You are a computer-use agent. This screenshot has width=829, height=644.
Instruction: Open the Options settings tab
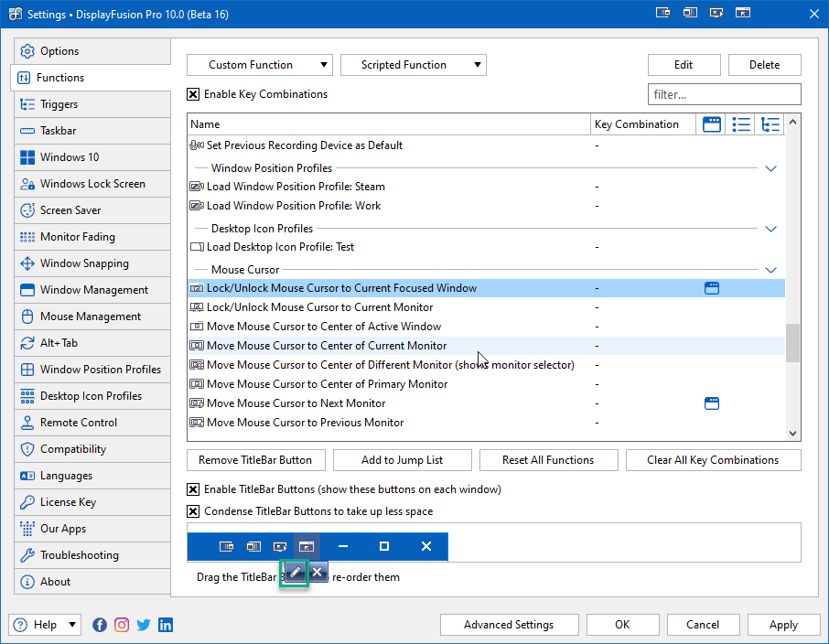pos(92,51)
